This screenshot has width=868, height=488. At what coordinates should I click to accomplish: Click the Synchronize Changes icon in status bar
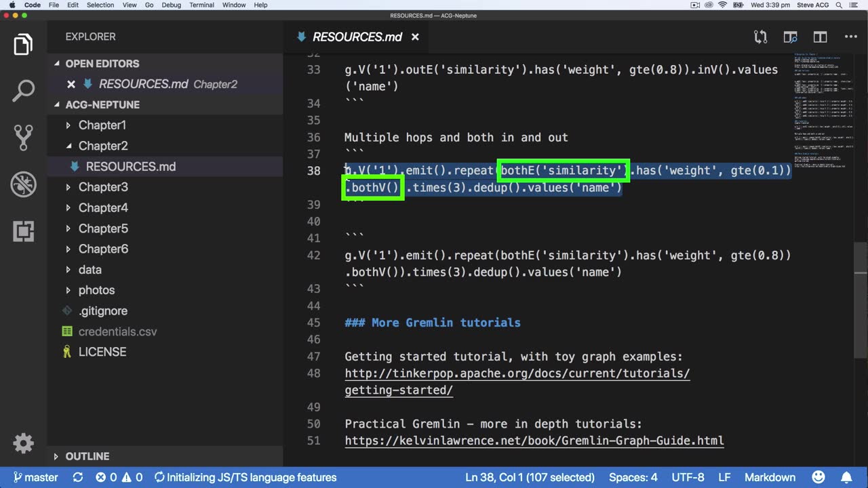coord(78,477)
